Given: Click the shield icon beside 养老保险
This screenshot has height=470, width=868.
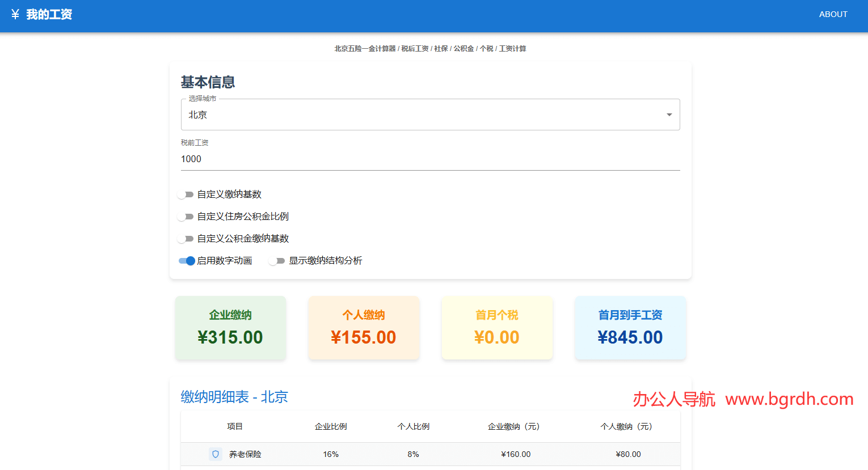Looking at the screenshot, I should [x=216, y=454].
